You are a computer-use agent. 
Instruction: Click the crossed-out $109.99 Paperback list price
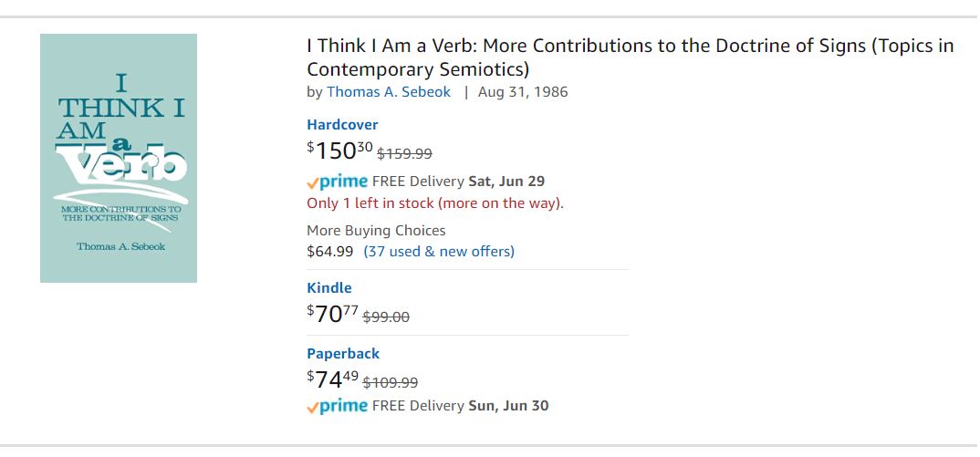(391, 383)
